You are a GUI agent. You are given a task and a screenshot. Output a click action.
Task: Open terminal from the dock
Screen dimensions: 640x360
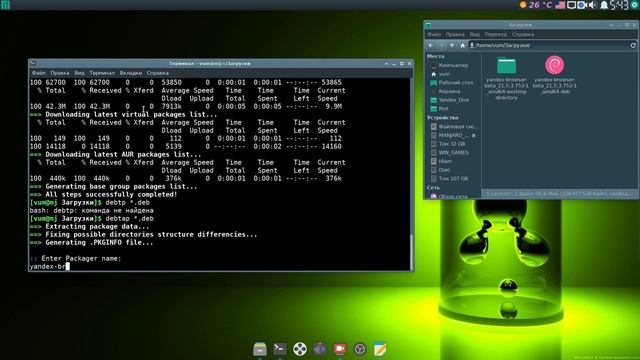point(280,349)
